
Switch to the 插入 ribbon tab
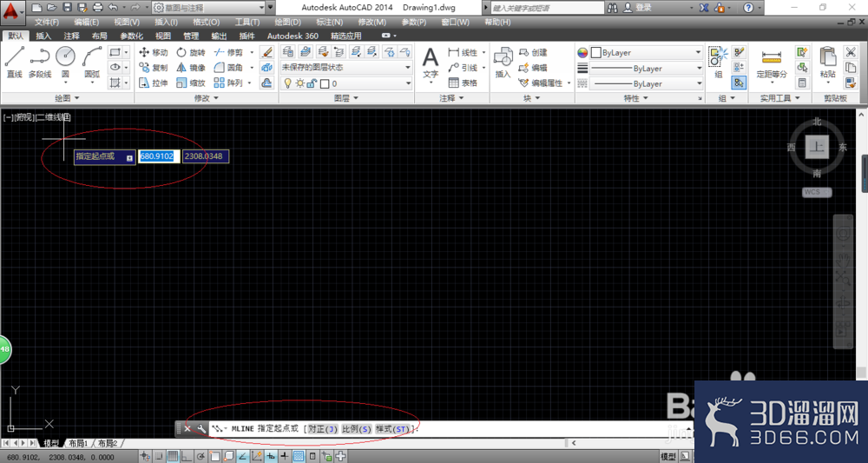tap(43, 36)
